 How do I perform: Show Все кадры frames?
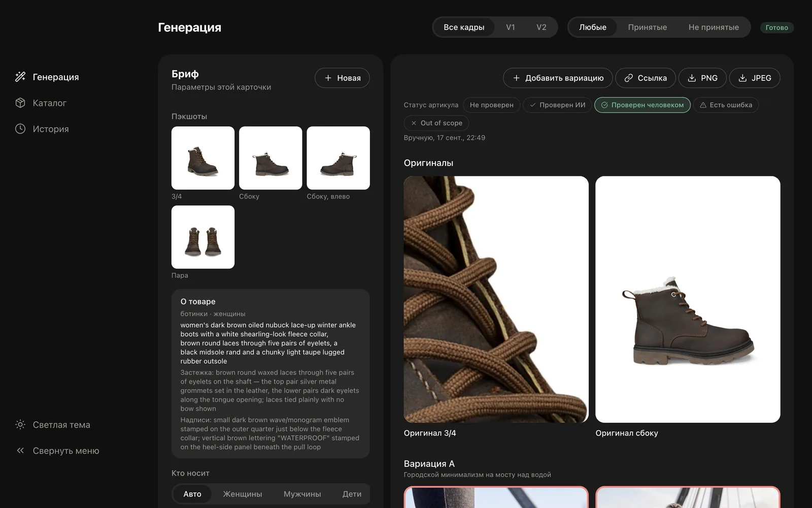[464, 27]
